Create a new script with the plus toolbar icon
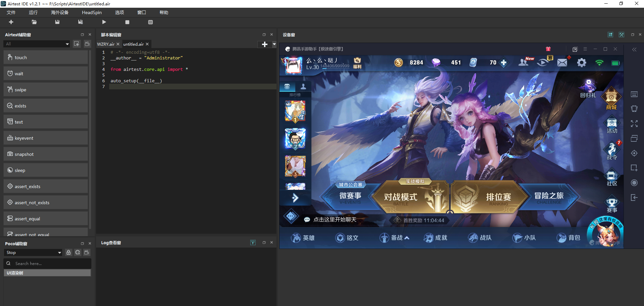 pos(11,22)
